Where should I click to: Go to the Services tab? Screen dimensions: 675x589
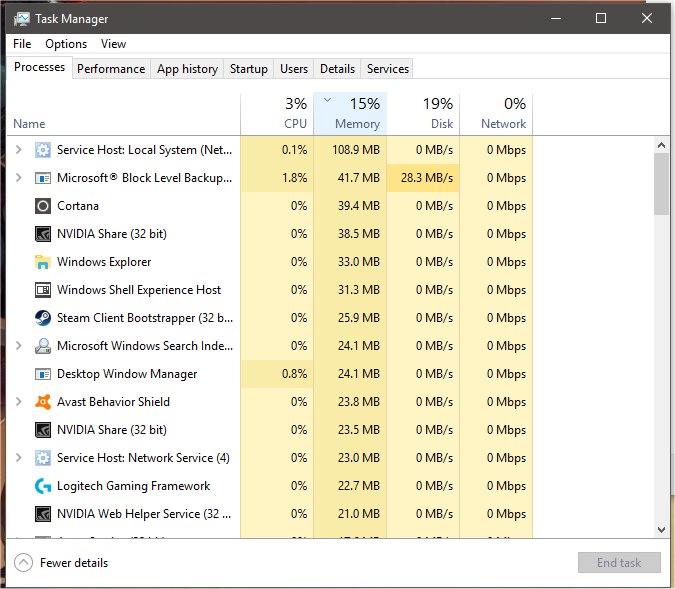click(x=387, y=69)
